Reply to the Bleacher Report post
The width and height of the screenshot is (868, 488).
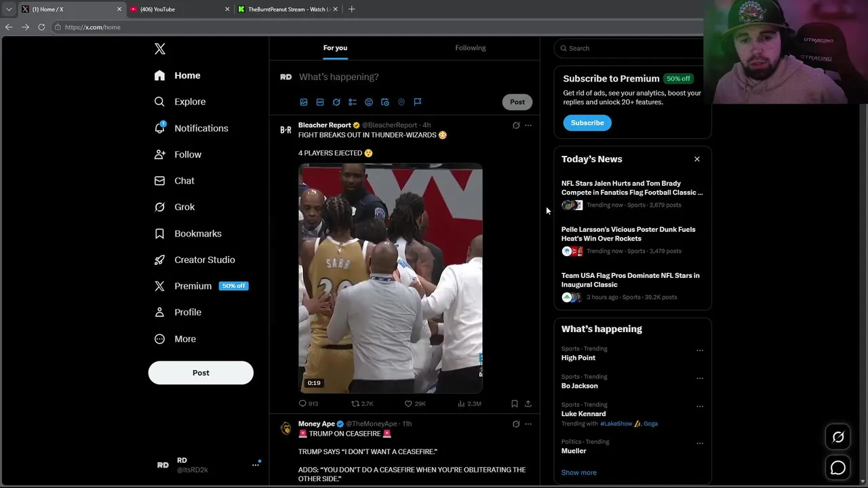pos(308,404)
